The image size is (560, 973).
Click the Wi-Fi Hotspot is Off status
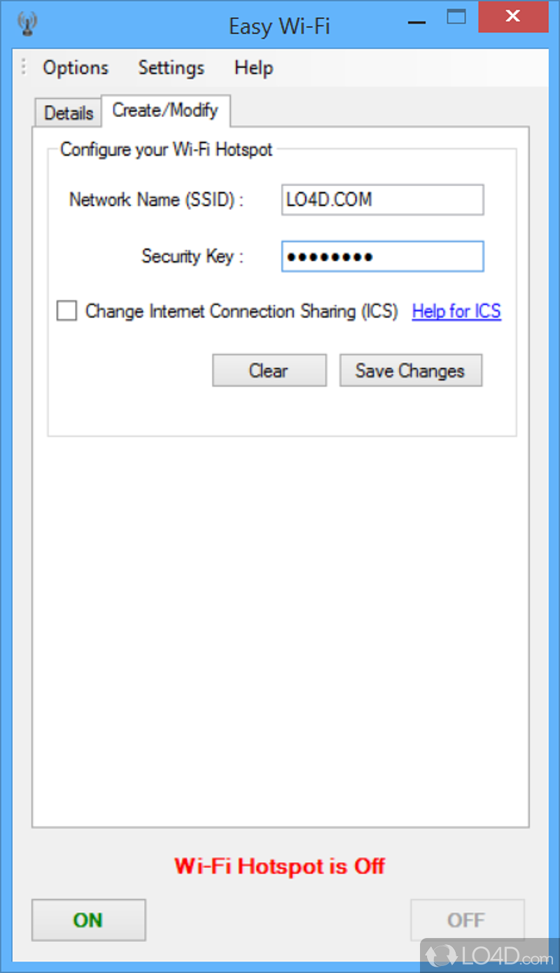pos(279,866)
